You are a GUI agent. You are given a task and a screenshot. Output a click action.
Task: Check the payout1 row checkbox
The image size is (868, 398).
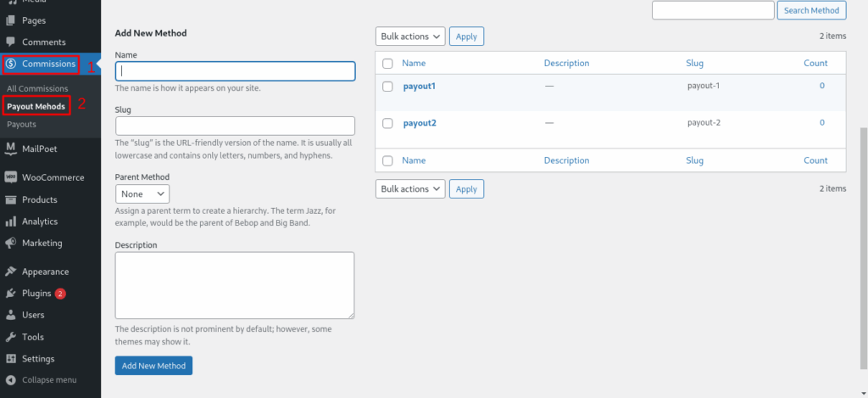point(387,87)
